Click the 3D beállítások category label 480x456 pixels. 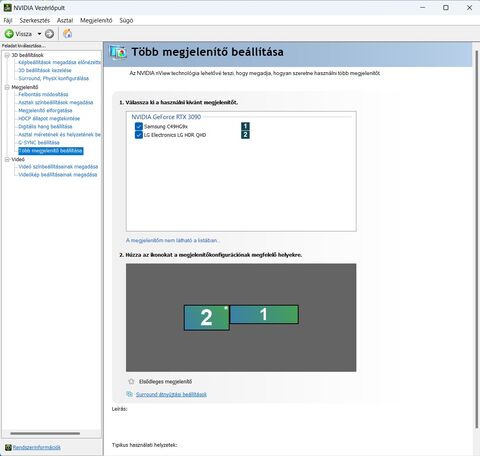27,55
